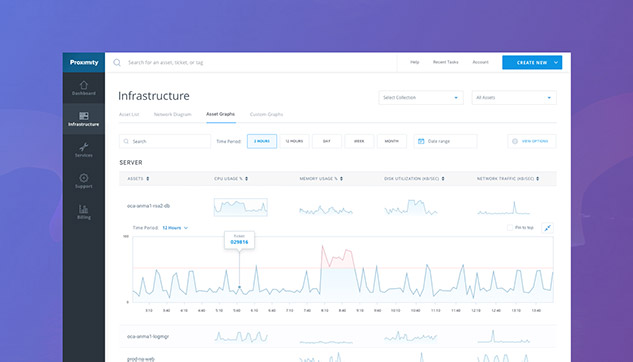Select memory usage sparkline for oca-anma1-rsa2-db
This screenshot has height=362, width=633.
tap(326, 210)
